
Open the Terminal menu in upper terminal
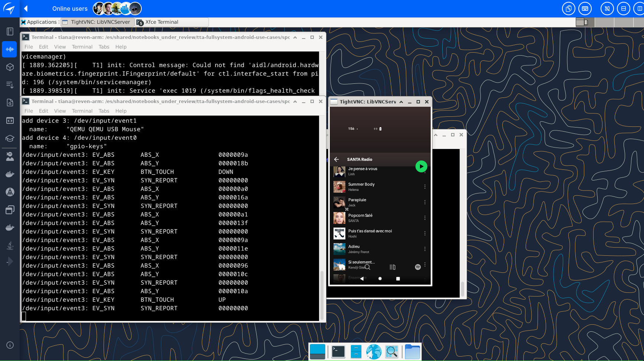point(82,47)
